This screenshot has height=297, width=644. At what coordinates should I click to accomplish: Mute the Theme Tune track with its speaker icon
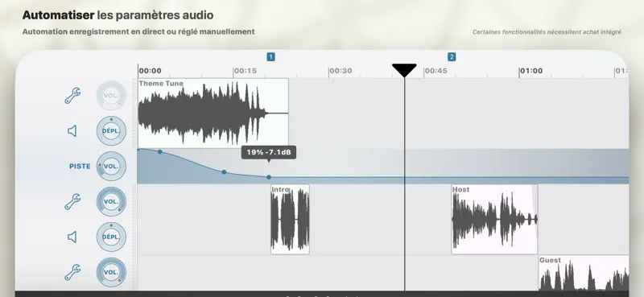[x=72, y=131]
